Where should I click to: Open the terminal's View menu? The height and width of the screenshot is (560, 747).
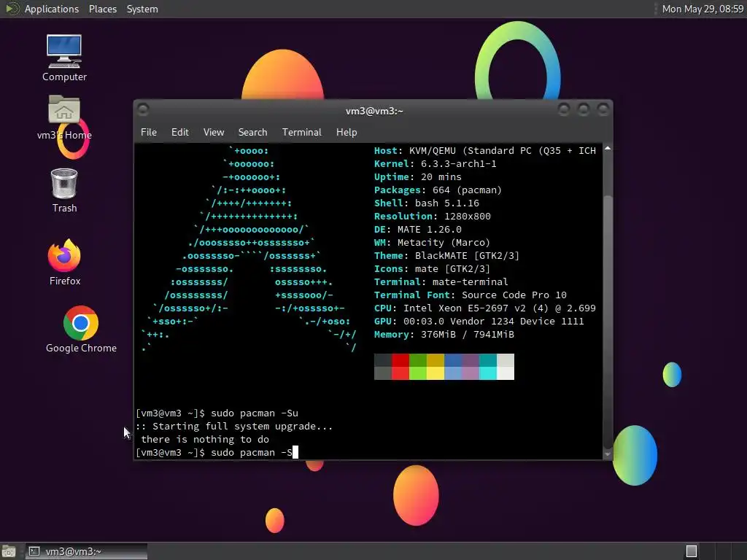[214, 133]
